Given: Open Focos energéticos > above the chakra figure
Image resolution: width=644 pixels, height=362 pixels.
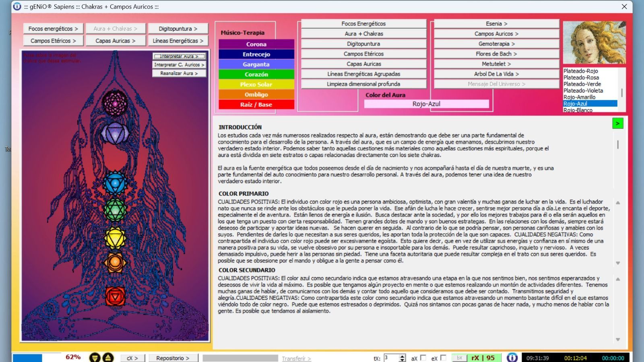Looking at the screenshot, I should tap(53, 29).
